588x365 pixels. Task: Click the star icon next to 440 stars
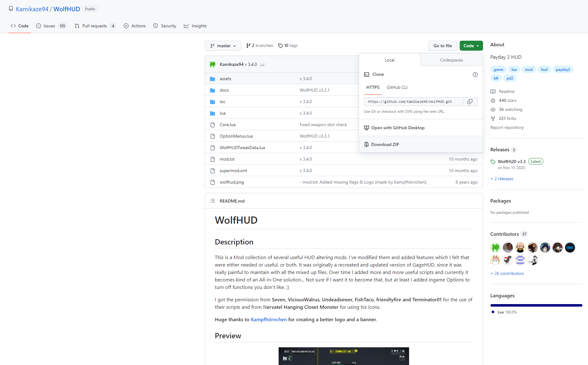click(493, 101)
